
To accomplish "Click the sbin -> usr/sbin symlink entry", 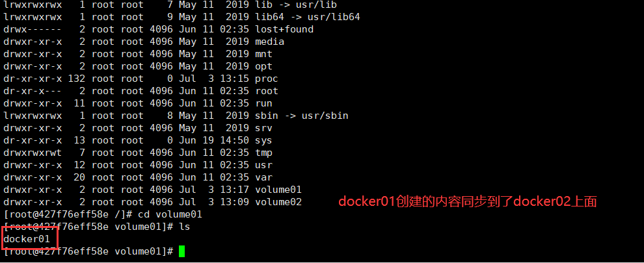I will click(302, 116).
